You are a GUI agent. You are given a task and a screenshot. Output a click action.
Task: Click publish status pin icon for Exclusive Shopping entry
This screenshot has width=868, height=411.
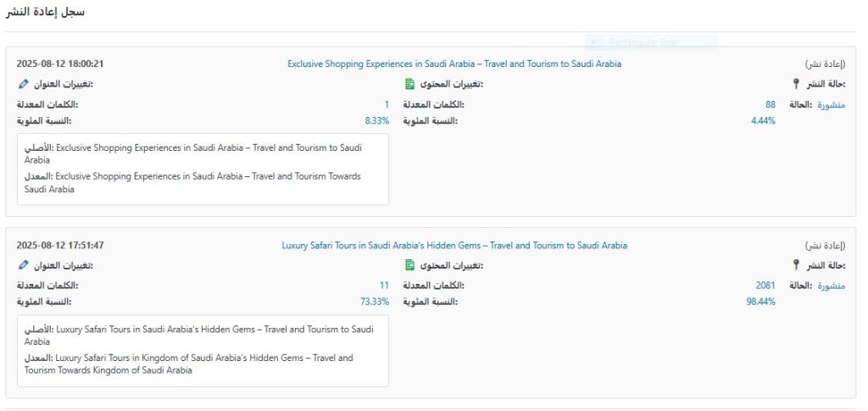pyautogui.click(x=795, y=84)
